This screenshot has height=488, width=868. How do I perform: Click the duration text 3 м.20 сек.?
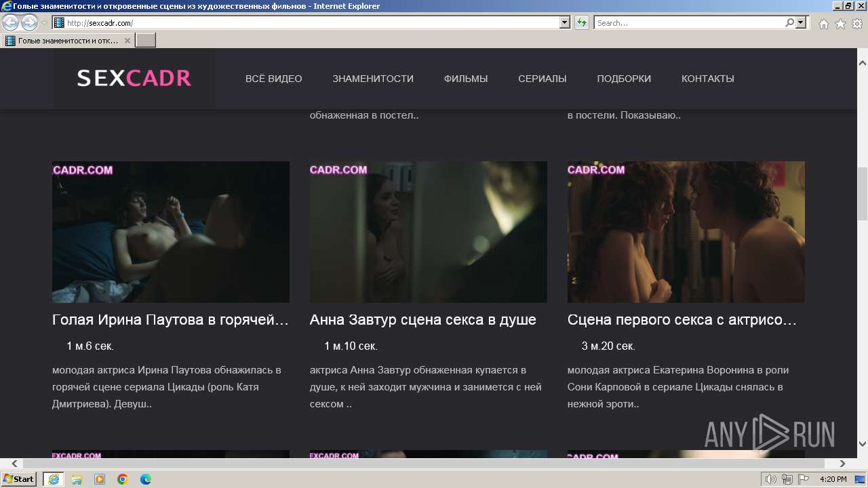pyautogui.click(x=608, y=346)
